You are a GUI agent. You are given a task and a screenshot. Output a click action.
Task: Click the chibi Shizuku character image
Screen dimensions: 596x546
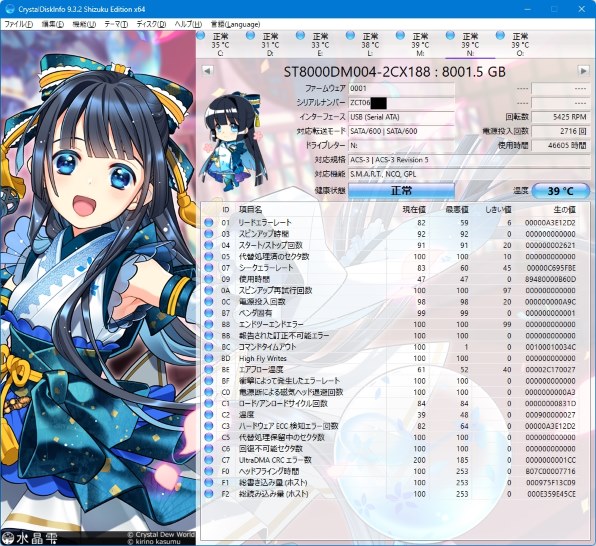(x=231, y=141)
